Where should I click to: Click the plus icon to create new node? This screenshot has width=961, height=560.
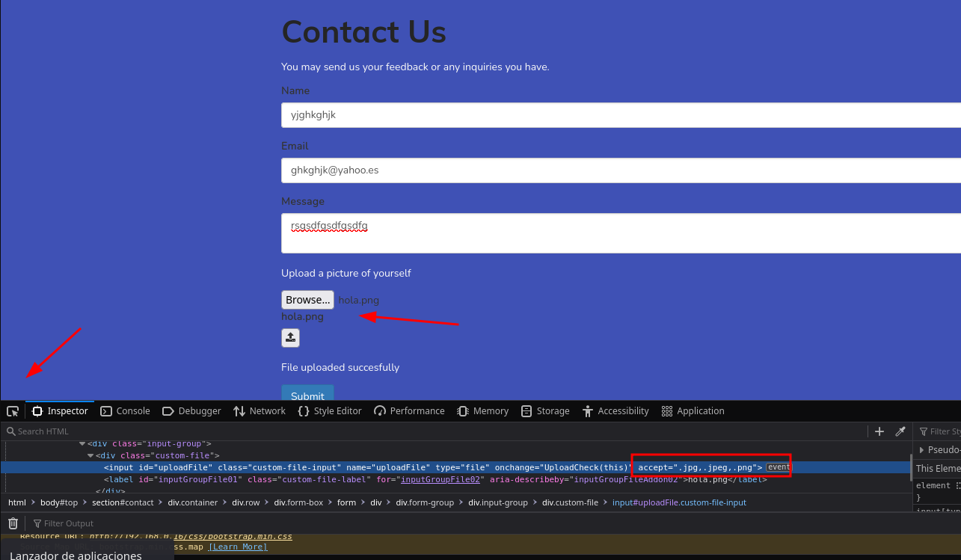[x=879, y=431]
